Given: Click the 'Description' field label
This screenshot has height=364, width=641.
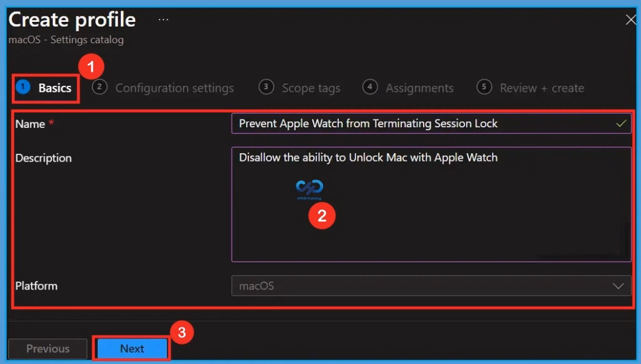Looking at the screenshot, I should tap(43, 158).
